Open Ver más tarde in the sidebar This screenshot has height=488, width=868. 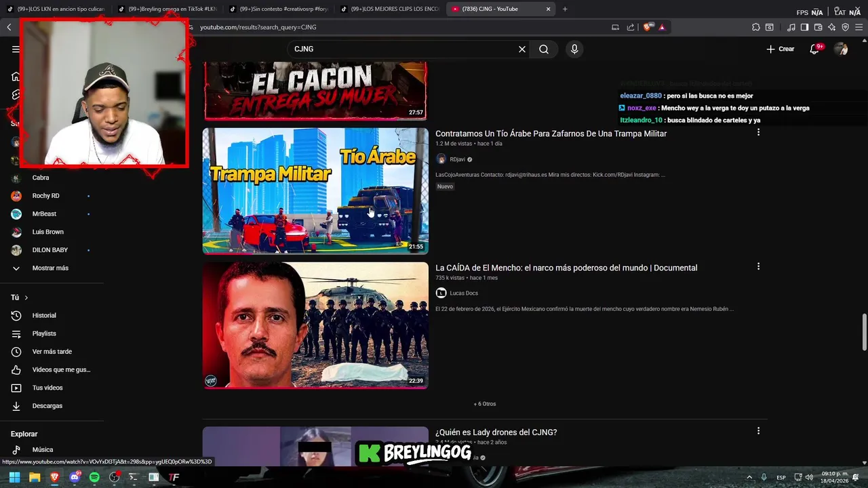pyautogui.click(x=53, y=352)
